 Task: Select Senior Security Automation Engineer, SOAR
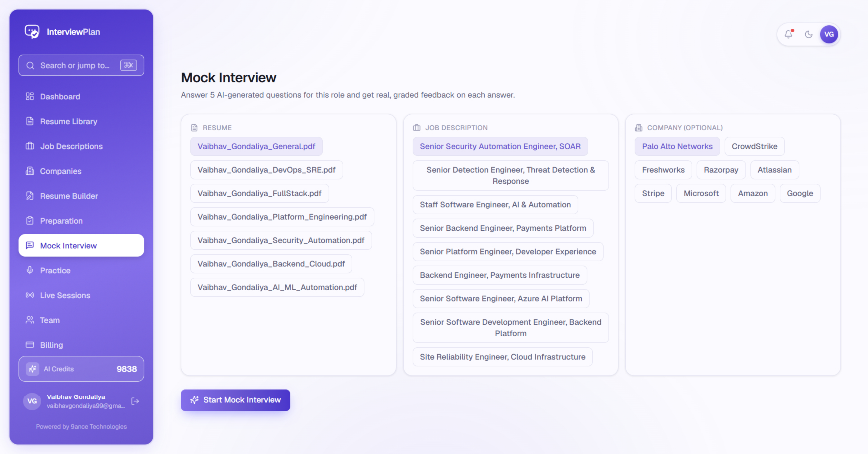coord(500,146)
